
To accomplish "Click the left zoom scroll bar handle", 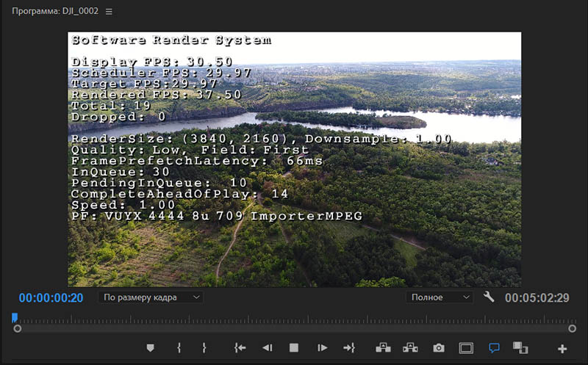I will pos(17,329).
